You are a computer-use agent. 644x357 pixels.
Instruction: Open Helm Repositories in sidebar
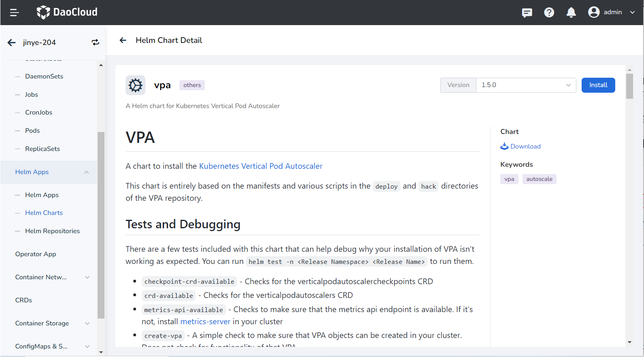click(x=52, y=231)
